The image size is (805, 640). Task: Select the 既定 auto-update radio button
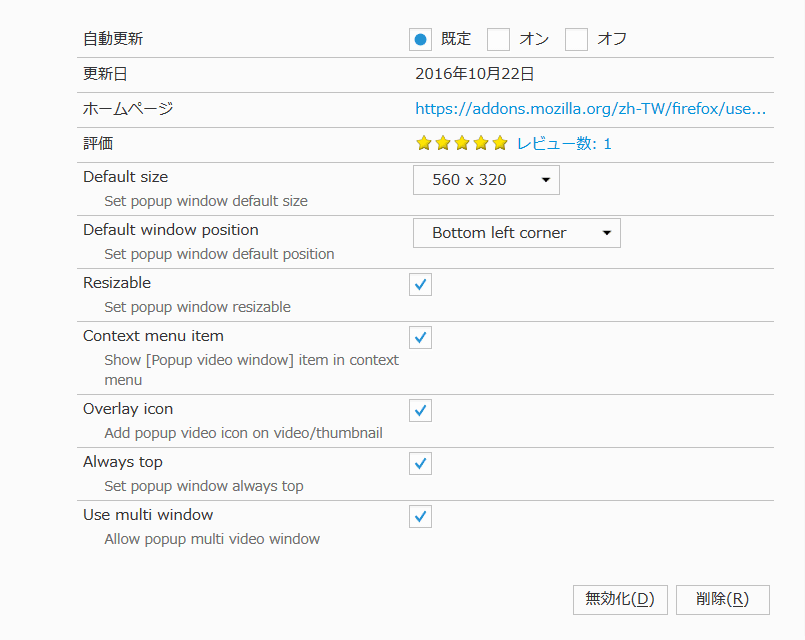tap(420, 40)
